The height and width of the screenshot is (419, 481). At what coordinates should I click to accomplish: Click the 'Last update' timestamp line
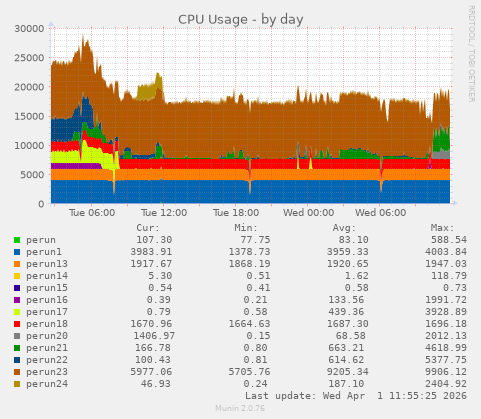(x=356, y=396)
